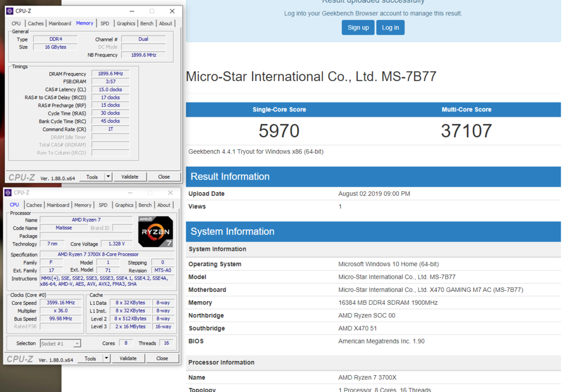Click Validate in the CPU-Z Memory window
The width and height of the screenshot is (576, 392).
(x=130, y=177)
